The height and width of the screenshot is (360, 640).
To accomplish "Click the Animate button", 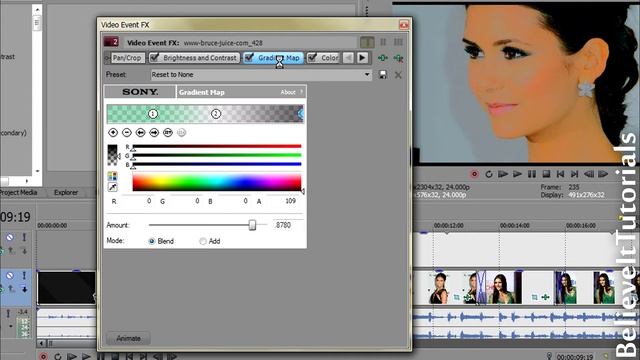I will click(x=128, y=338).
